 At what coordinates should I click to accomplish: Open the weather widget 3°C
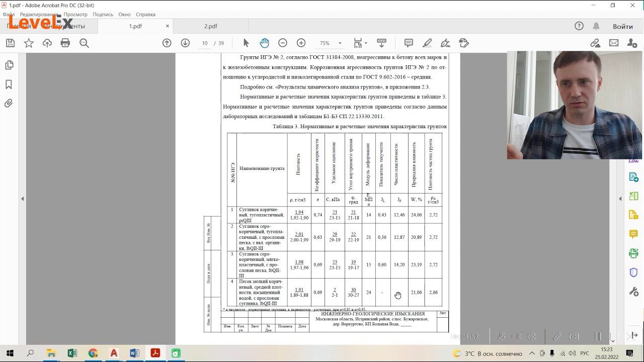coord(487,353)
